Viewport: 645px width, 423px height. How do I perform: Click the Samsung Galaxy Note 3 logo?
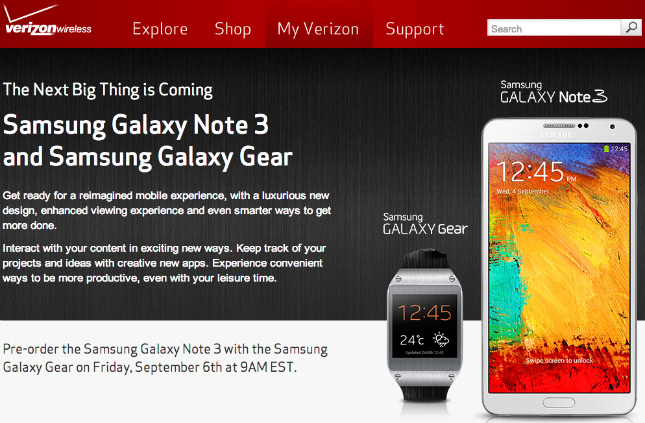pos(553,92)
